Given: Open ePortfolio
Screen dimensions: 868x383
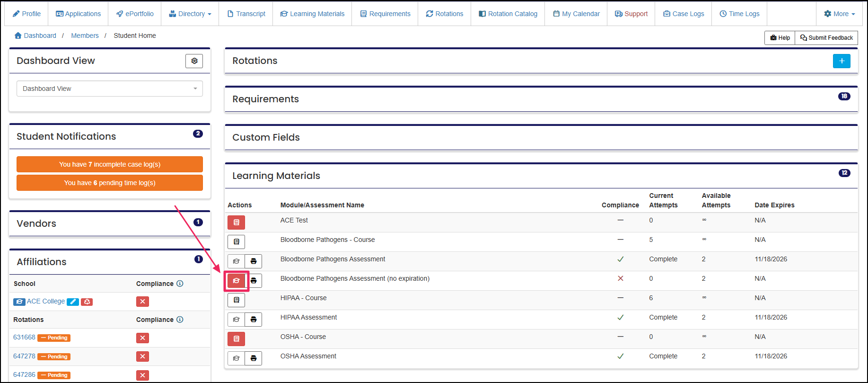Looking at the screenshot, I should 135,14.
